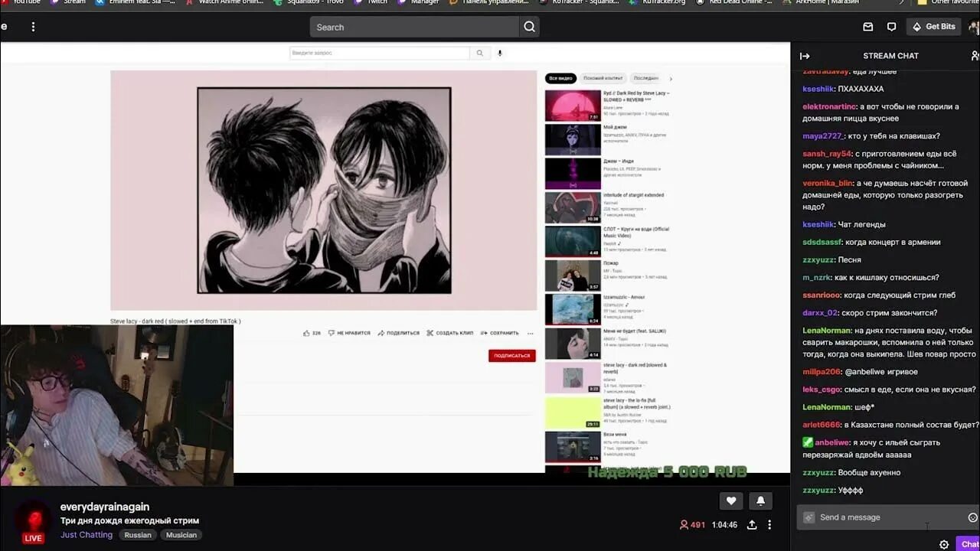Click username sdsdsassf in chat
The height and width of the screenshot is (551, 980).
(x=822, y=242)
